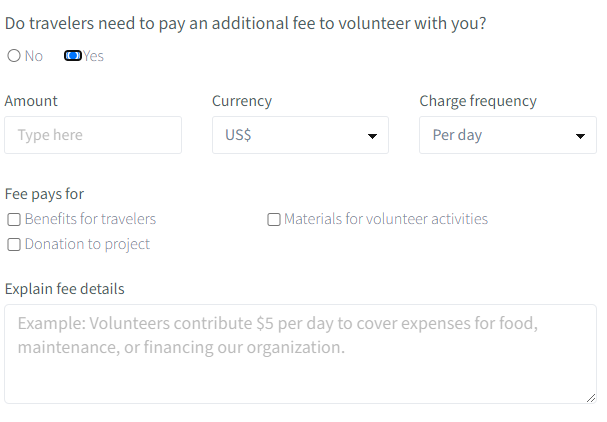Click the 'Materials for volunteer activities' label text
Viewport: 607px width, 422px height.
click(x=386, y=219)
